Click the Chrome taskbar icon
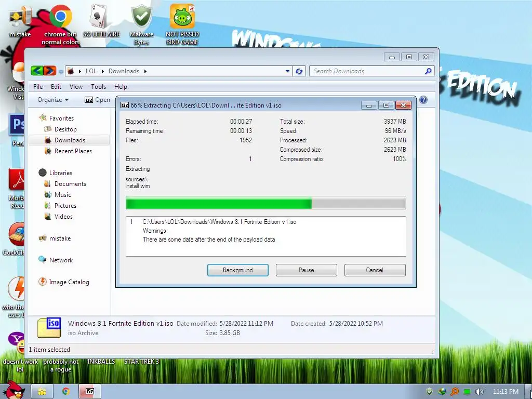The height and width of the screenshot is (399, 532). tap(66, 392)
